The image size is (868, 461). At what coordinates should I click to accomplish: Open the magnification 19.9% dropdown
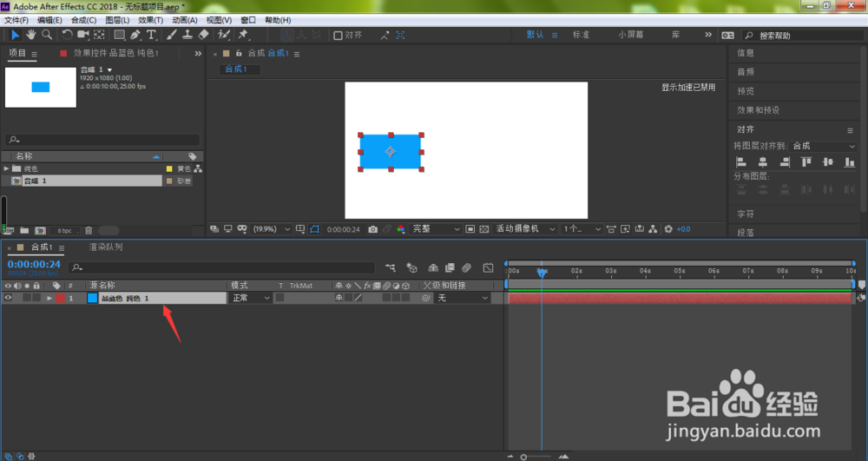pos(271,229)
